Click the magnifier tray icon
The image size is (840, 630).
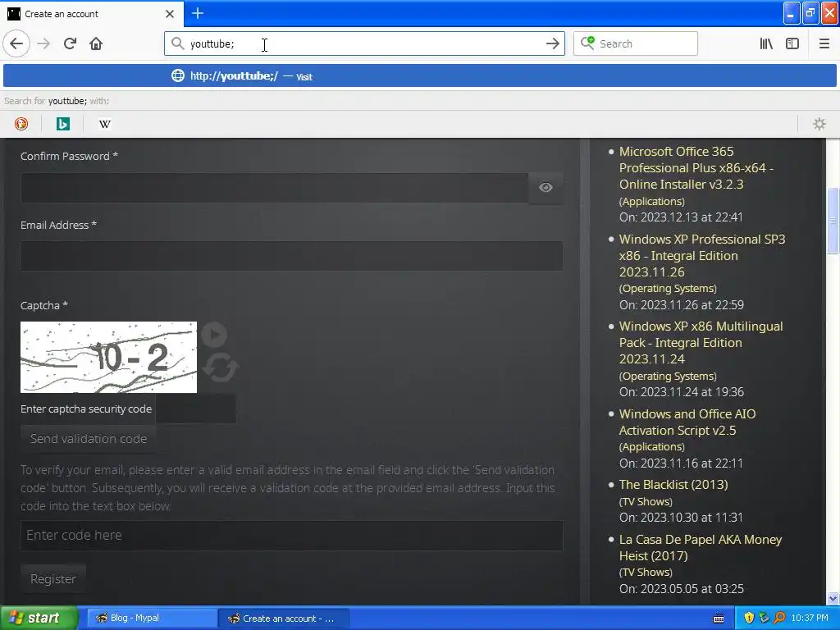coord(779,618)
